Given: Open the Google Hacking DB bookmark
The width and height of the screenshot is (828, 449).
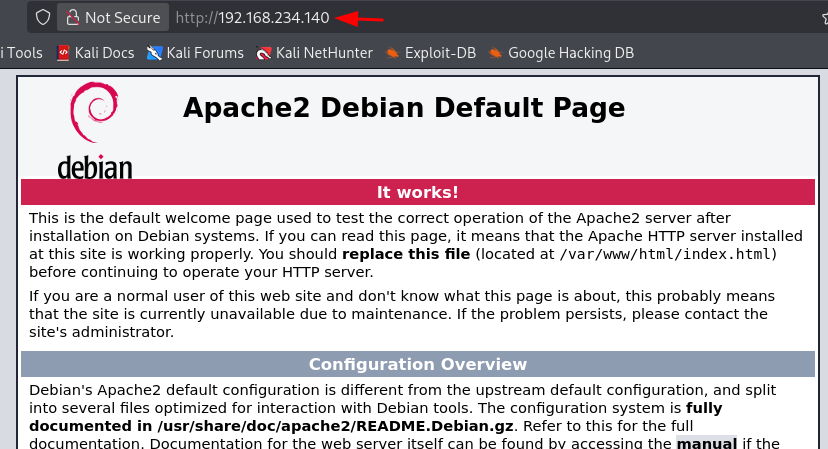Looking at the screenshot, I should click(x=561, y=53).
